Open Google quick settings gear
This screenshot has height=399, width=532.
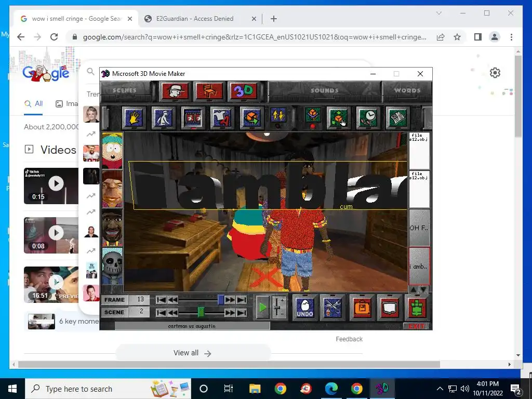pyautogui.click(x=495, y=73)
